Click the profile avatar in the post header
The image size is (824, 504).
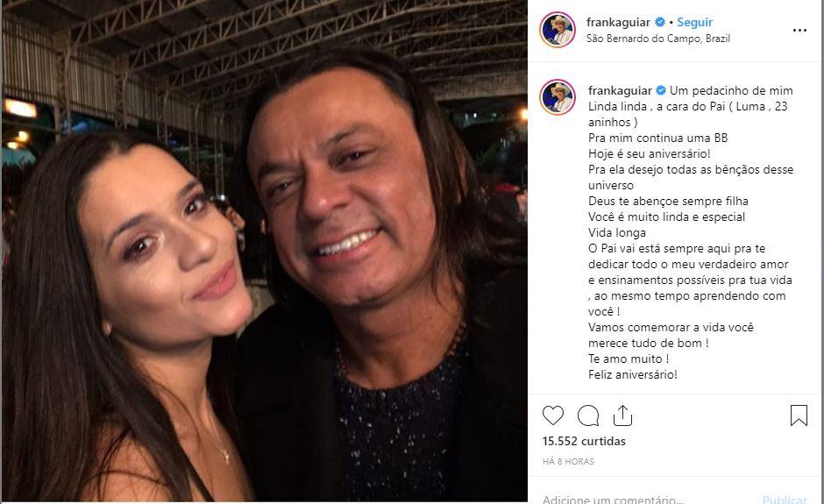pyautogui.click(x=558, y=30)
